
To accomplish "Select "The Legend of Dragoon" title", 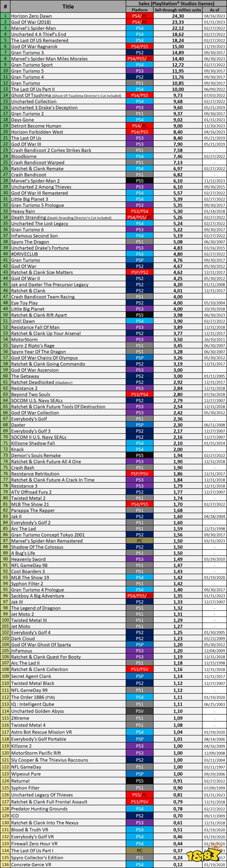I will coord(36,608).
